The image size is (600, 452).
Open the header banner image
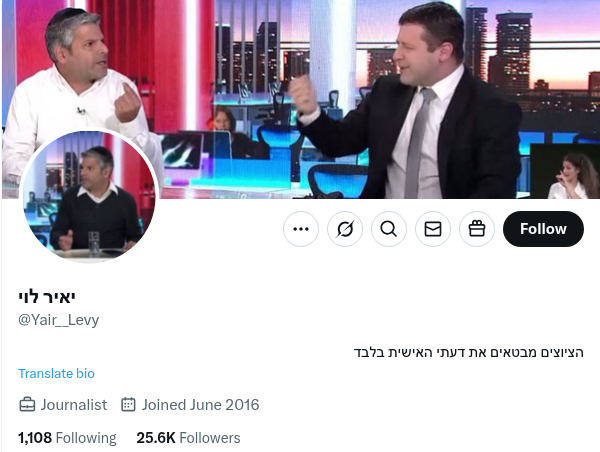coord(300,99)
